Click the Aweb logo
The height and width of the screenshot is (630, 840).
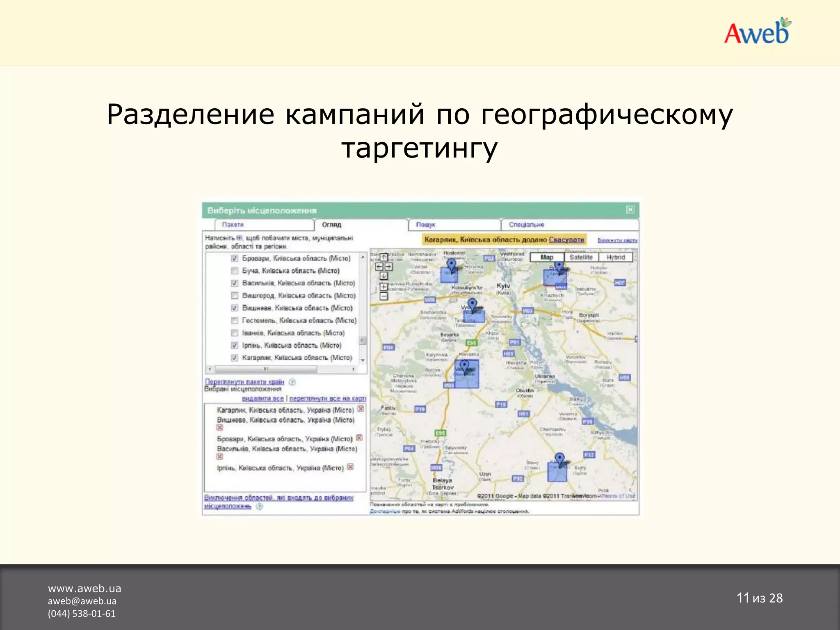point(757,31)
